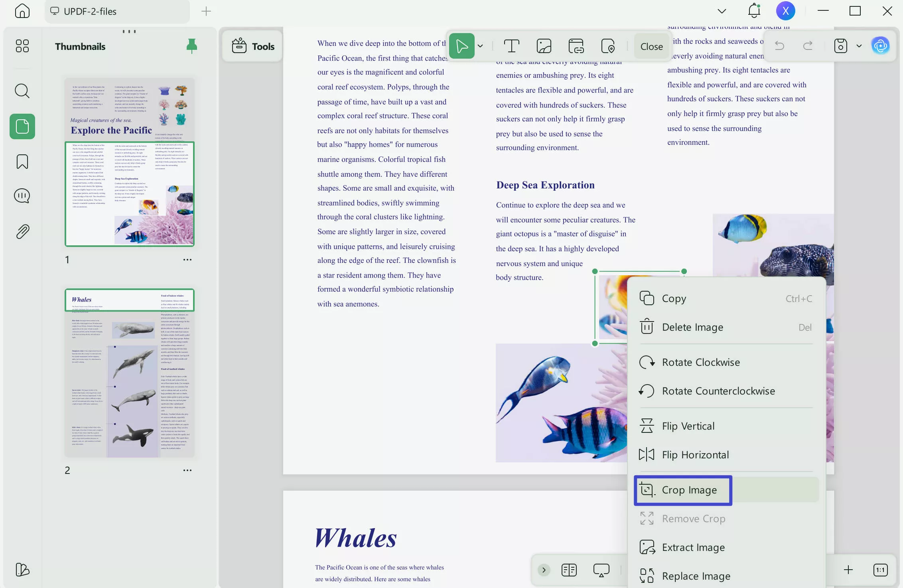Select page 2 Whales thumbnail

pyautogui.click(x=130, y=373)
